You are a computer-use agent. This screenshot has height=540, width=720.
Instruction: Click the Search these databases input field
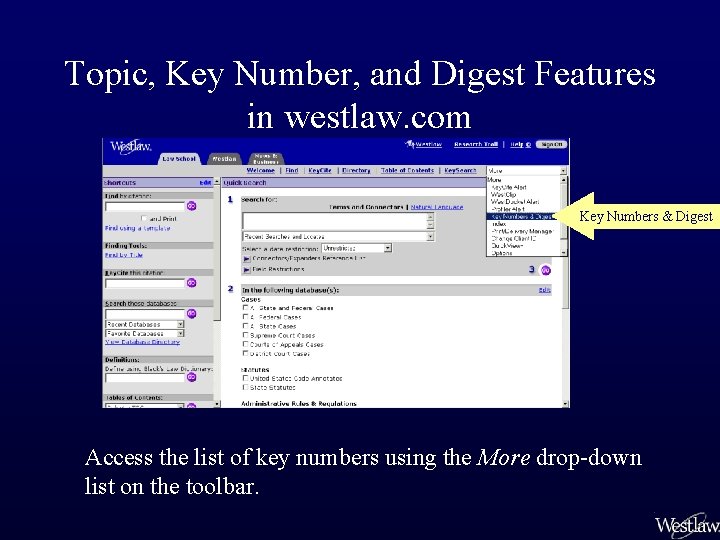point(145,314)
